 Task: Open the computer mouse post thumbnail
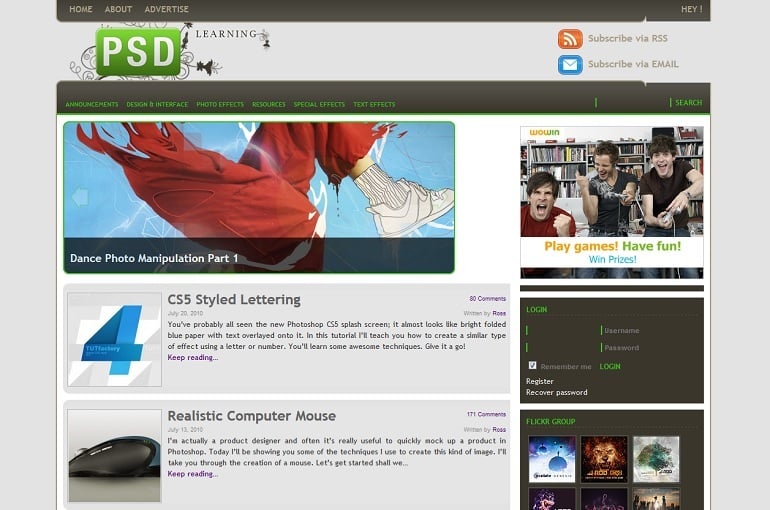(114, 456)
